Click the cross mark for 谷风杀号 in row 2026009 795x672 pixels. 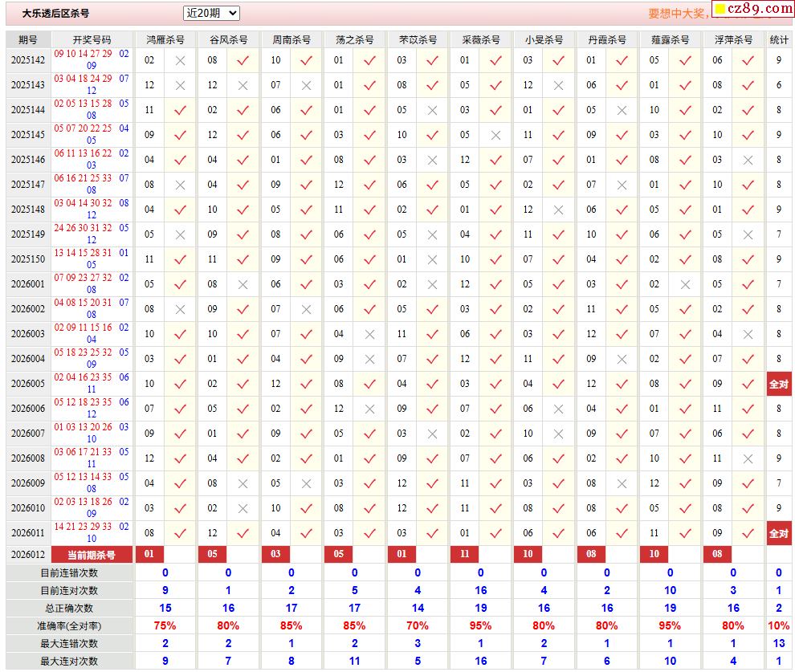click(x=243, y=483)
